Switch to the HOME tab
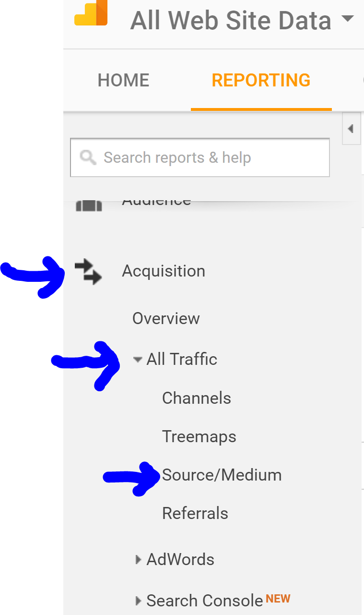The width and height of the screenshot is (364, 615). coord(123,80)
